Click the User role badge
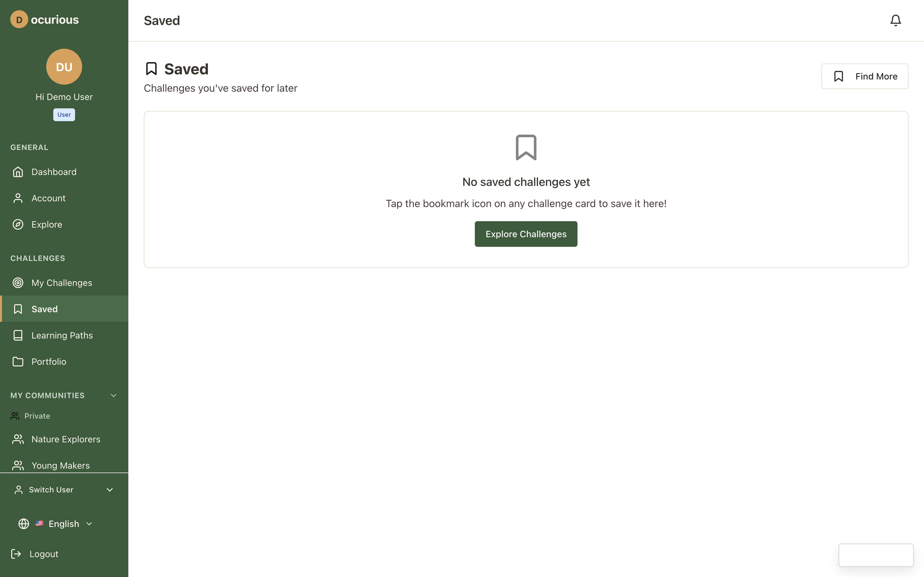Viewport: 924px width, 577px height. pos(64,114)
